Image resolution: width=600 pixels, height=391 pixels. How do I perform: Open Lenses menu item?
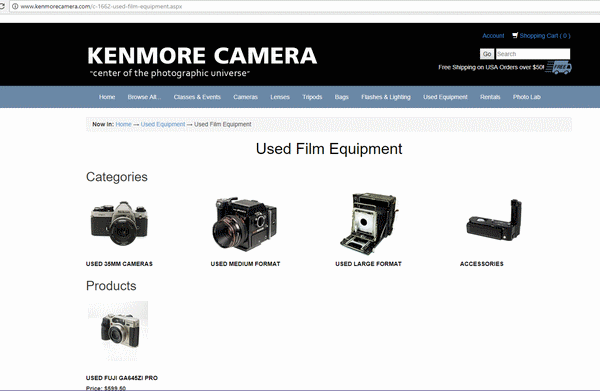coord(280,97)
